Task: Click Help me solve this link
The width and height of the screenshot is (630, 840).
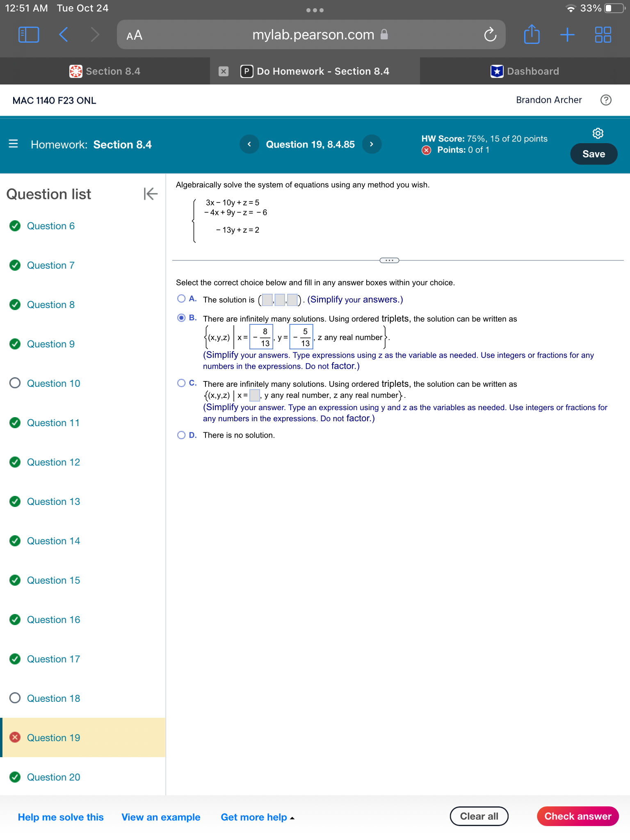Action: point(61,817)
